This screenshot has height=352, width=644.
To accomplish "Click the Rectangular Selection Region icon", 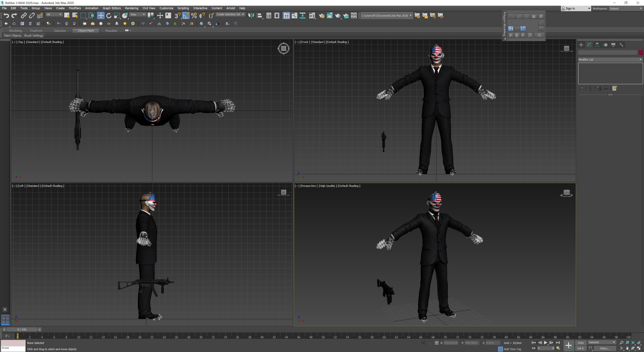I will tap(83, 15).
